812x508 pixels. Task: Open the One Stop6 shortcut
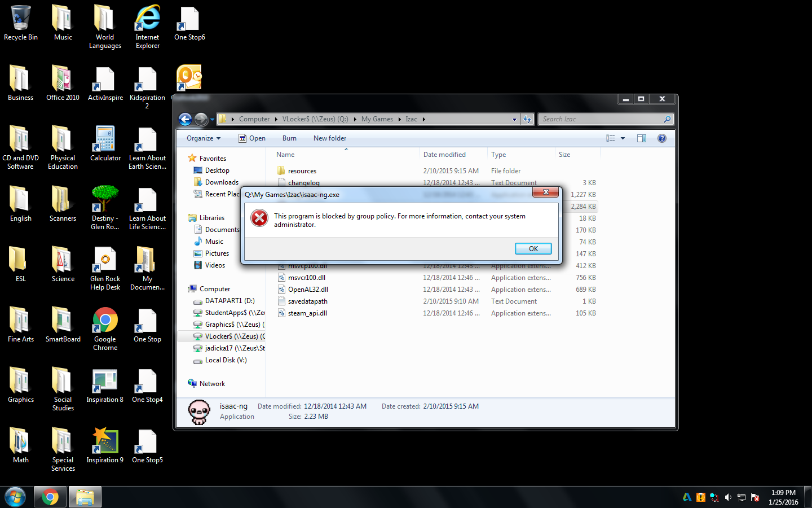189,23
